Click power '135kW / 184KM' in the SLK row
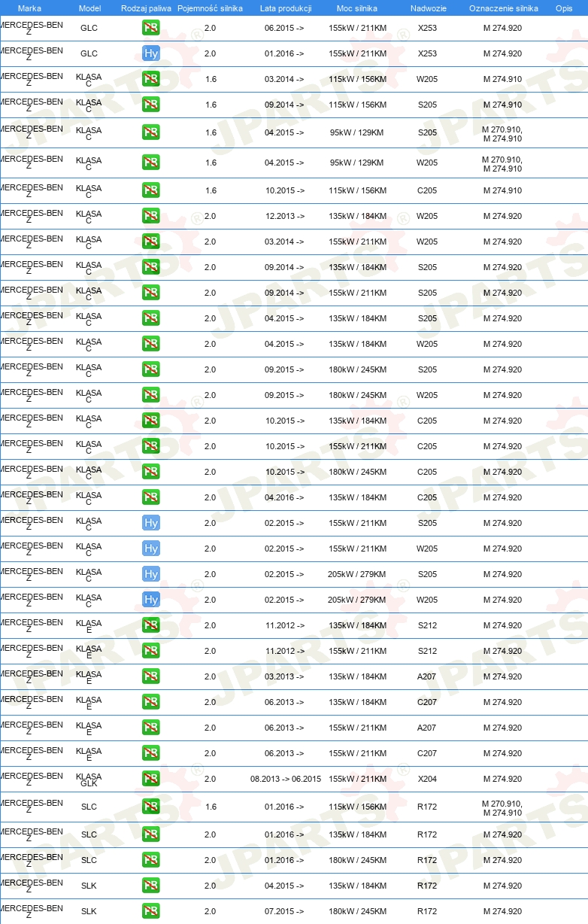 coord(357,886)
